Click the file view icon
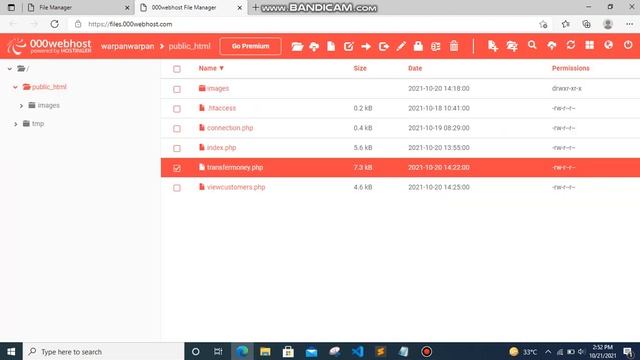Screen dimensions: 640x360 tap(331, 46)
